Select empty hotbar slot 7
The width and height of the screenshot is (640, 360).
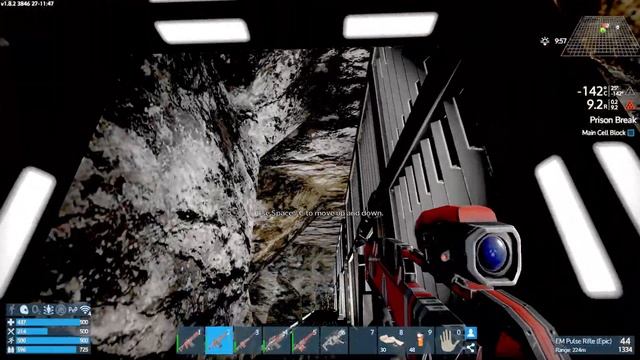coord(363,340)
